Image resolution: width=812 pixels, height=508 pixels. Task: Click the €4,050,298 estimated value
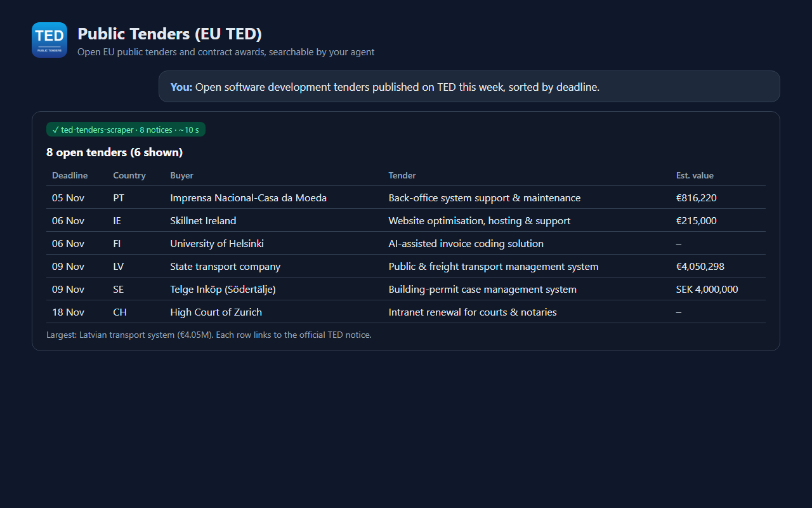[x=700, y=267]
